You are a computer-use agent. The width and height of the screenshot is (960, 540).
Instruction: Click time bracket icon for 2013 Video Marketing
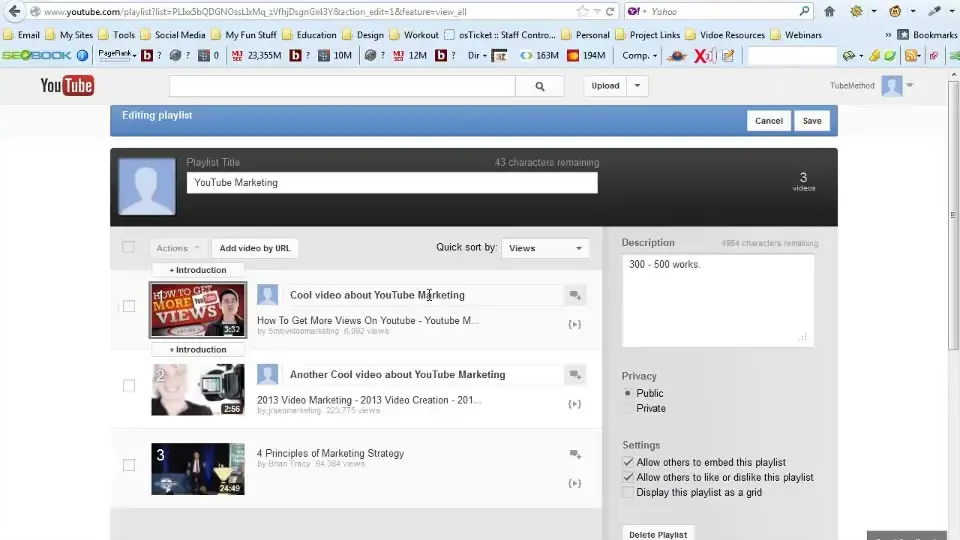[574, 404]
